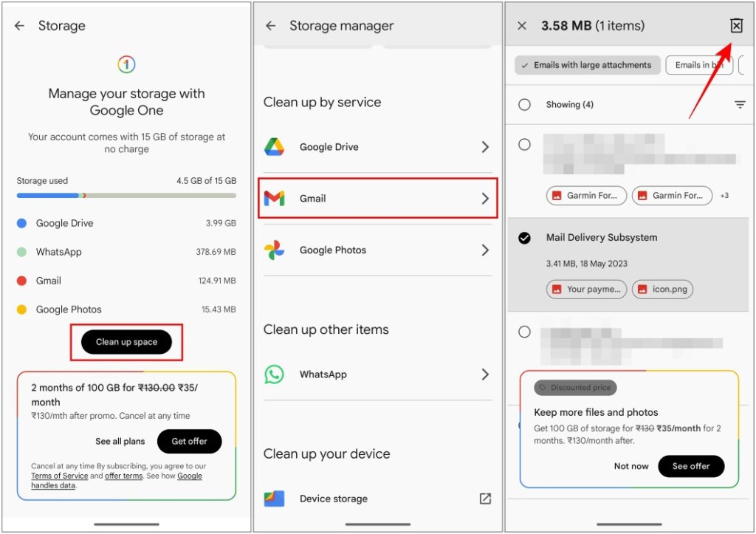Close the 3.58 MB selection bar

coord(522,26)
